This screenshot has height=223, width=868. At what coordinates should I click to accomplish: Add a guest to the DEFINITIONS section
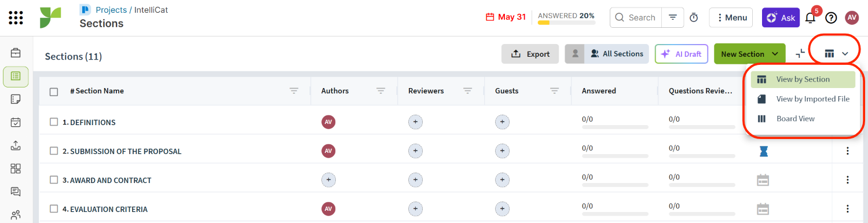tap(502, 122)
